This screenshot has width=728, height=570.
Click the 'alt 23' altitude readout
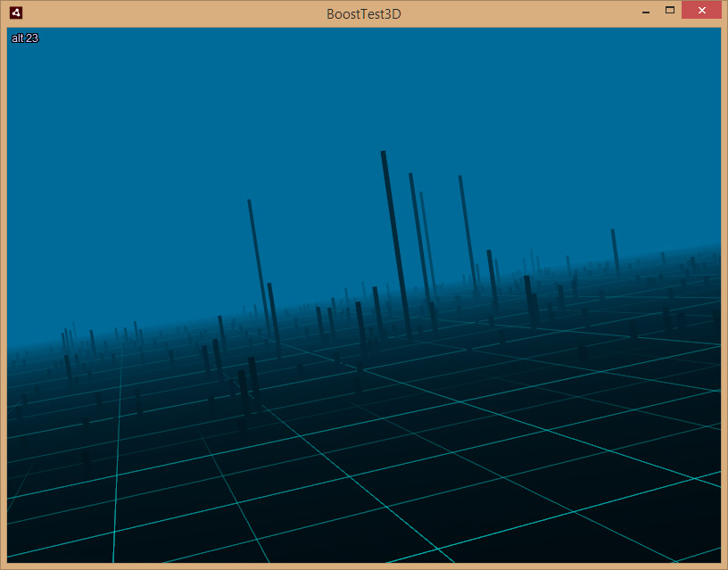[x=25, y=38]
